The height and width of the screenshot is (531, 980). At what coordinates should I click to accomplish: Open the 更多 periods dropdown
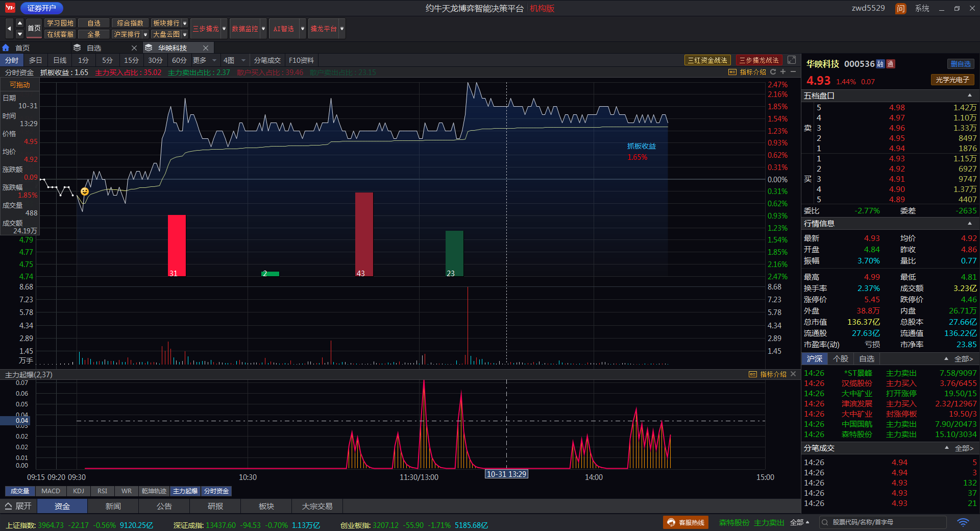pos(205,60)
